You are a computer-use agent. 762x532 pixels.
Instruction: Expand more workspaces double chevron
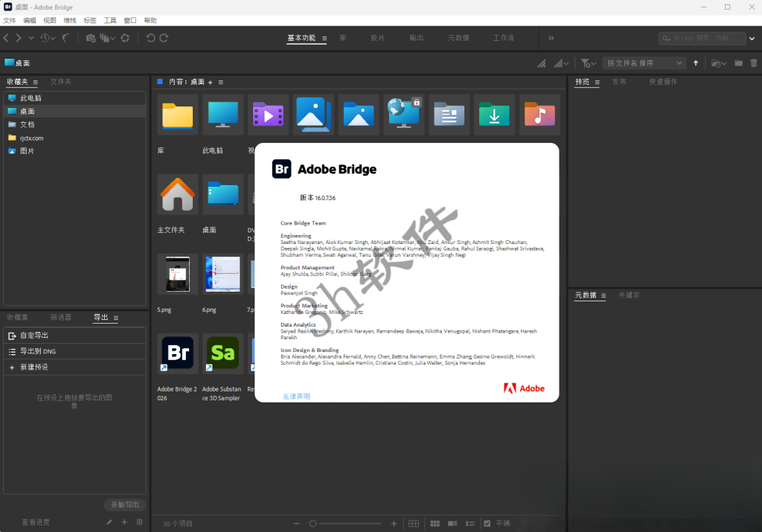point(551,38)
